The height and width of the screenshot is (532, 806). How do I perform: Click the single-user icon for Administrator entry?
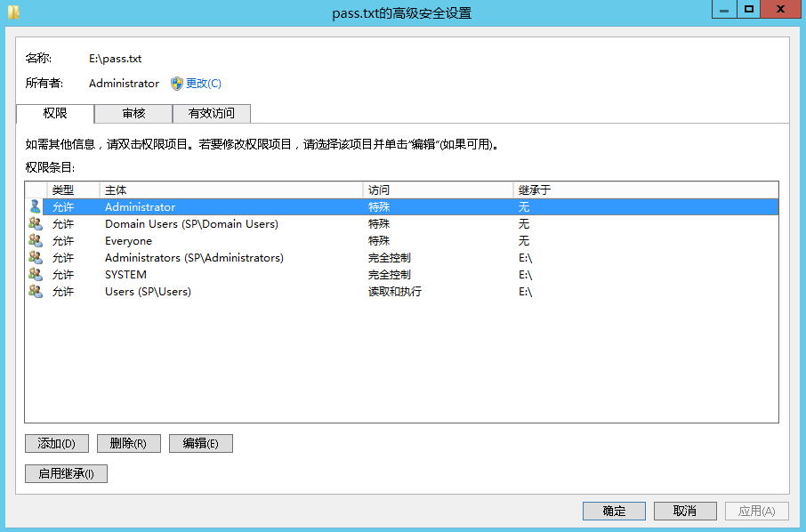pyautogui.click(x=34, y=206)
